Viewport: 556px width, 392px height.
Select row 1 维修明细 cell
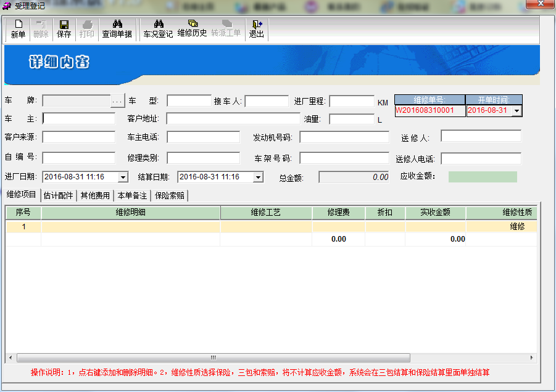[131, 227]
